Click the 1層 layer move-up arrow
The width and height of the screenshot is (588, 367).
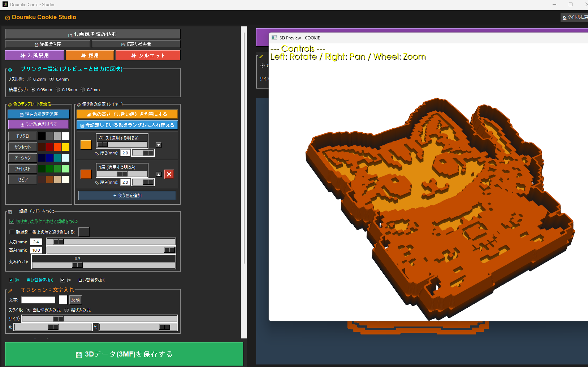[159, 174]
